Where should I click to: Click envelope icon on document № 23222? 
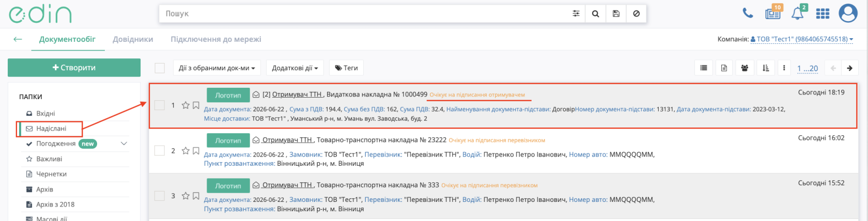click(x=256, y=140)
